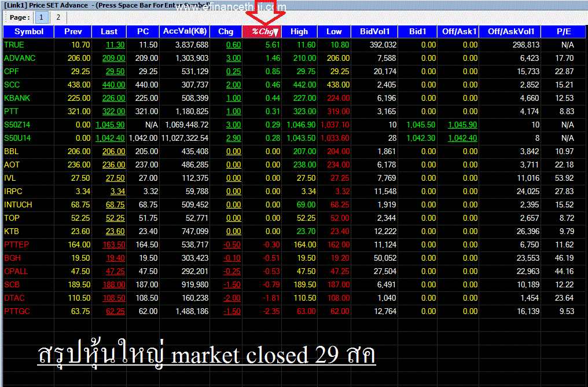Image resolution: width=588 pixels, height=387 pixels.
Task: Click the Chg column header
Action: pos(226,31)
